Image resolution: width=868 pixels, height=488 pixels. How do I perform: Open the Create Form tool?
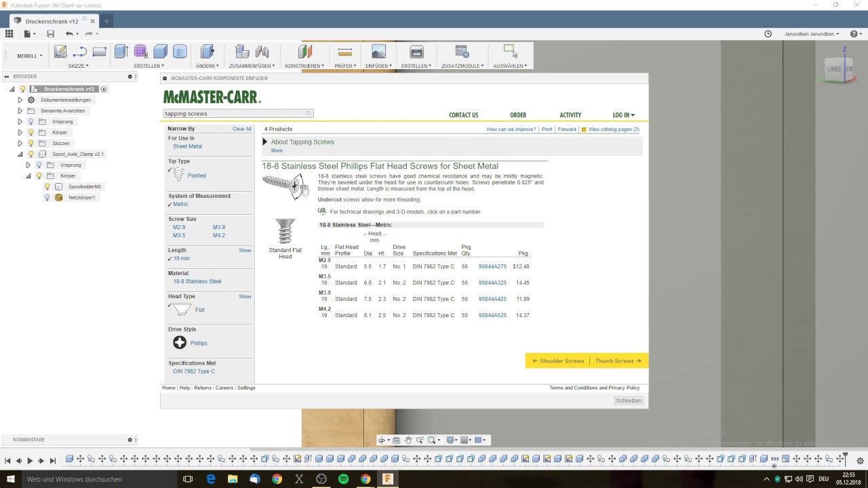pos(140,52)
